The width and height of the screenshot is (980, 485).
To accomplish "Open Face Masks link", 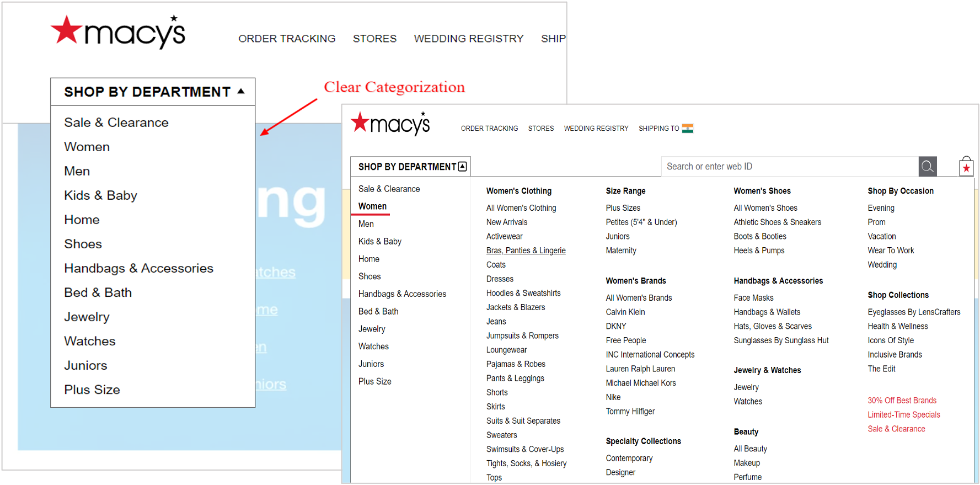I will (x=753, y=298).
